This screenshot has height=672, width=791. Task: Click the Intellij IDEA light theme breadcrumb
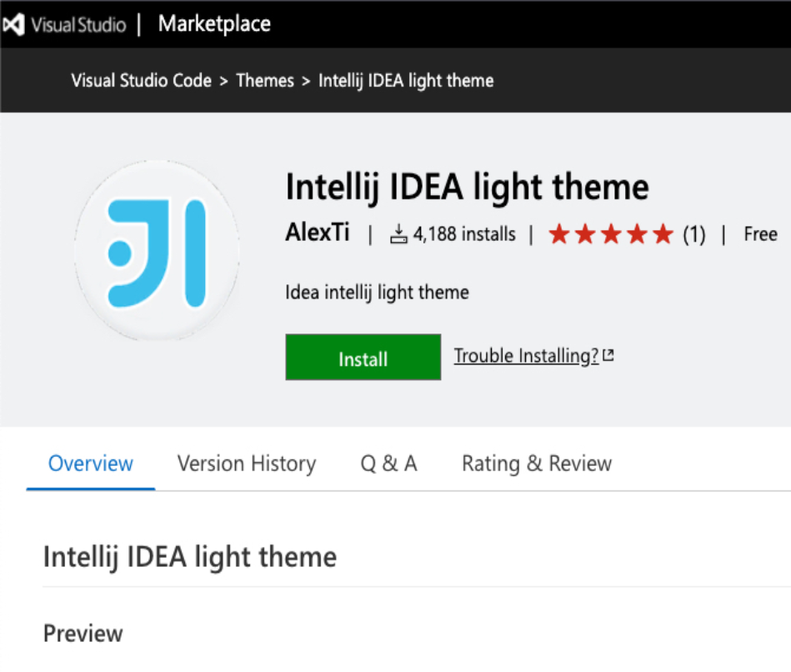(x=406, y=81)
